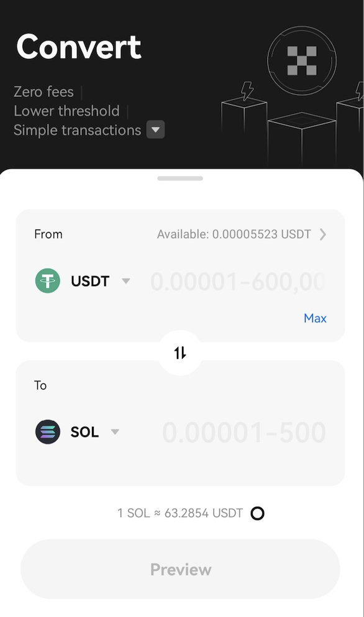Expand the Convert features dropdown arrow
This screenshot has width=364, height=617.
pyautogui.click(x=156, y=130)
